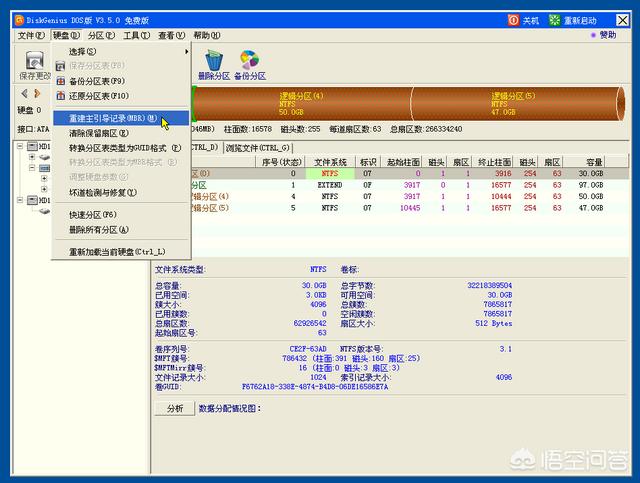
Task: Click the 分析 button
Action: coord(175,408)
